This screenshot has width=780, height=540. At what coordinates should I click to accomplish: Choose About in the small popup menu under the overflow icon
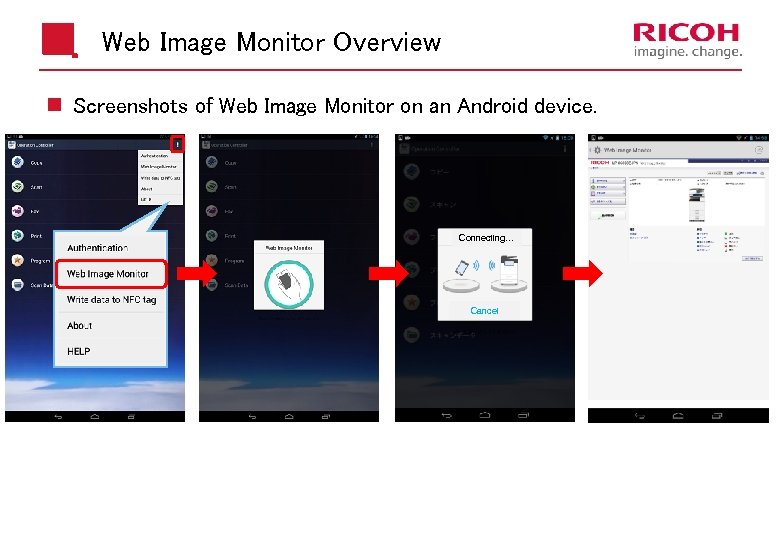coord(146,189)
